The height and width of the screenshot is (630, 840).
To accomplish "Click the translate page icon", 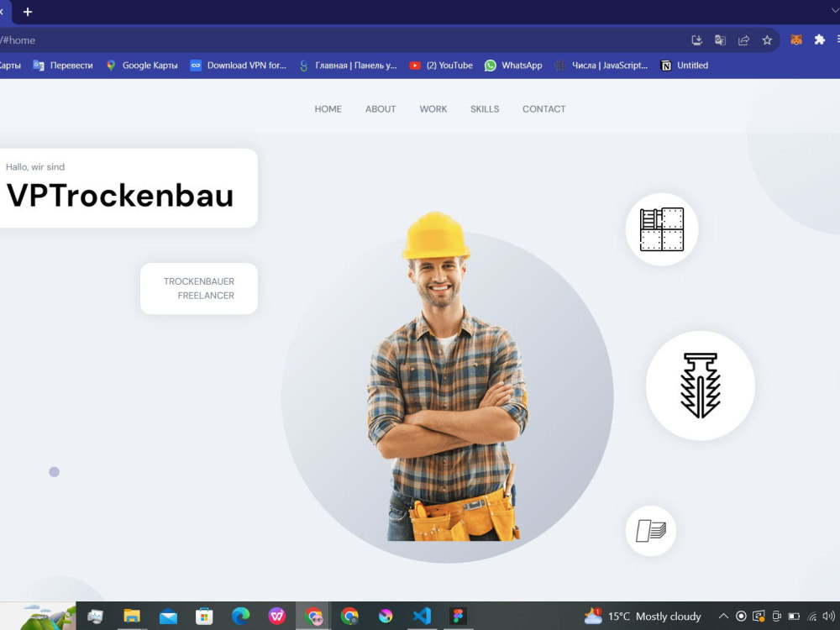I will (x=720, y=40).
